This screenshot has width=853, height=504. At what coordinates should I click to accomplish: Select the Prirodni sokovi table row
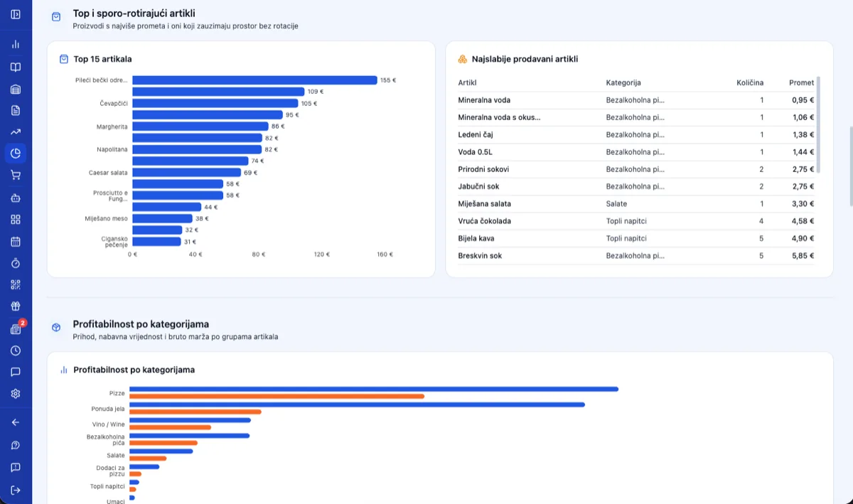[636, 169]
